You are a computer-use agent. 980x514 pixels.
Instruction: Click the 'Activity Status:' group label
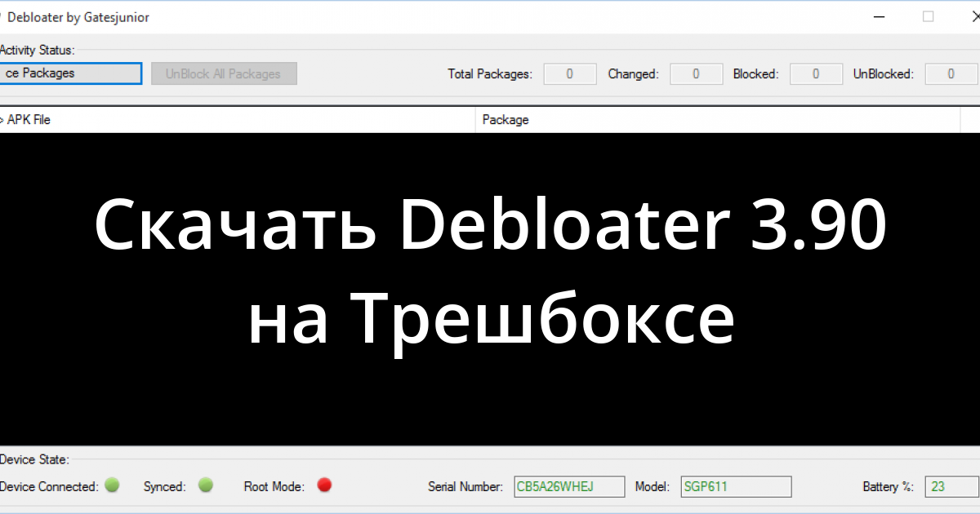click(x=37, y=51)
